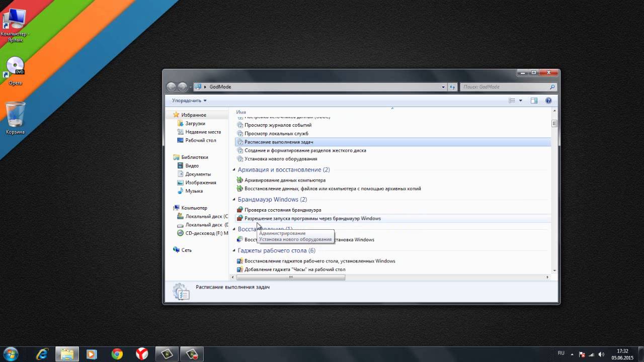The width and height of the screenshot is (644, 362).
Task: Click the refresh button beside the address bar
Action: pyautogui.click(x=452, y=87)
